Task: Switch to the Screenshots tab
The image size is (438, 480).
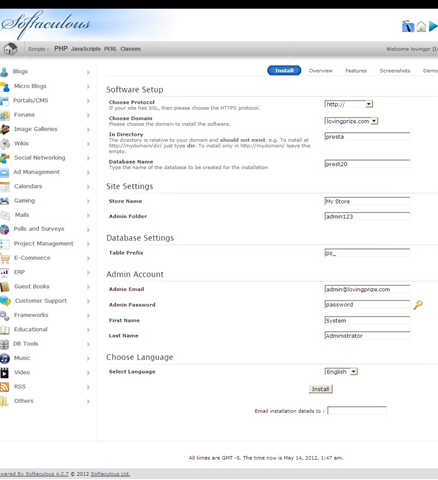Action: click(x=395, y=71)
